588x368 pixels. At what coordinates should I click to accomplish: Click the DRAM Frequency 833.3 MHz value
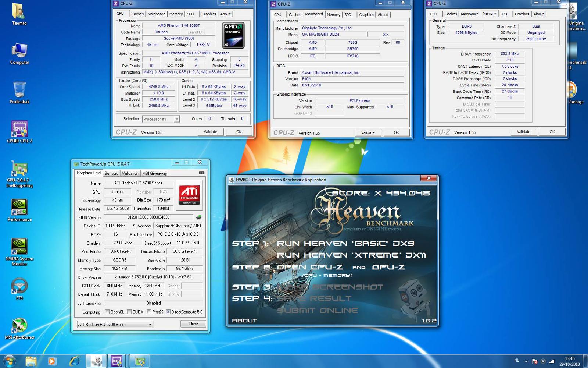pos(510,54)
